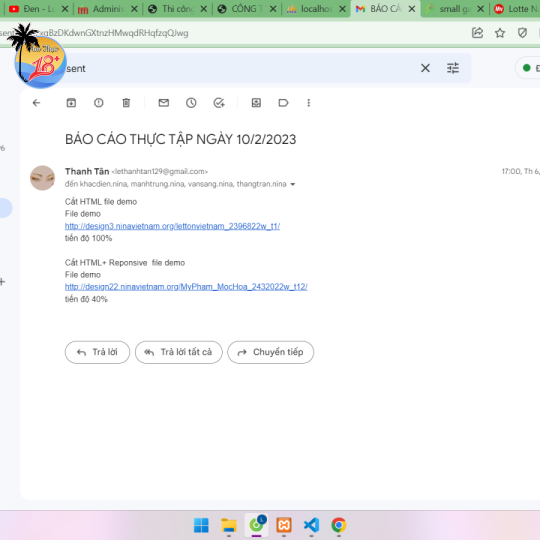This screenshot has height=540, width=540.
Task: Show search options filter sliders
Action: point(453,68)
